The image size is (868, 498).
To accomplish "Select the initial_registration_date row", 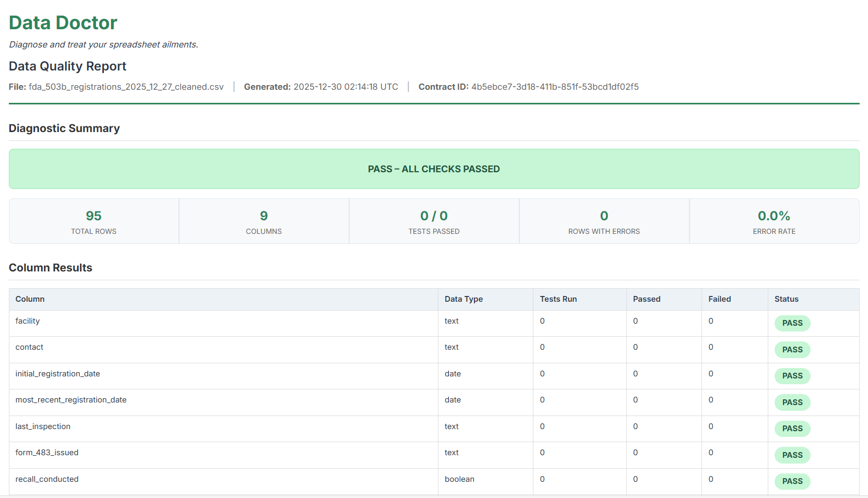I will pyautogui.click(x=58, y=374).
